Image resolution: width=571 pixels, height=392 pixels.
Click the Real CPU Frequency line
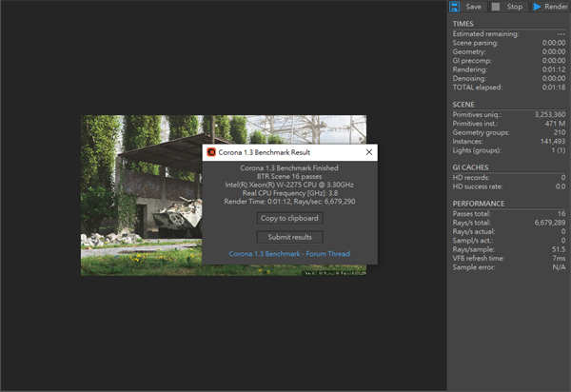[x=289, y=193]
